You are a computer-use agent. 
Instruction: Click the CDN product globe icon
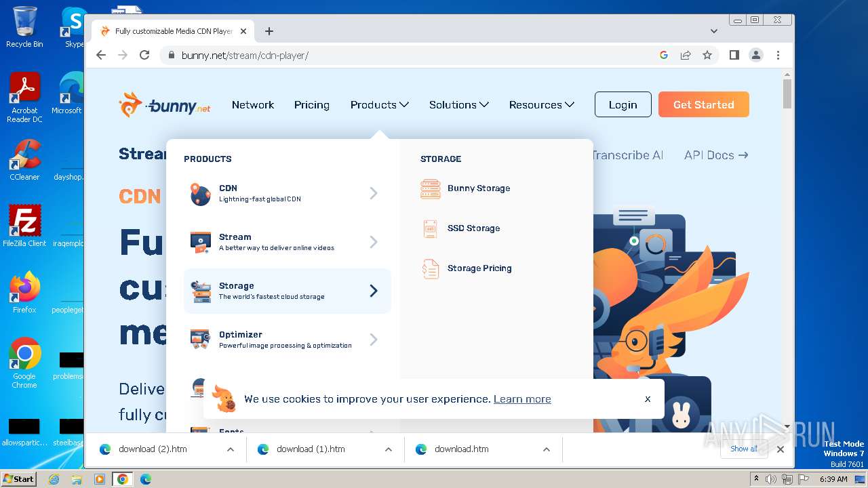(200, 194)
